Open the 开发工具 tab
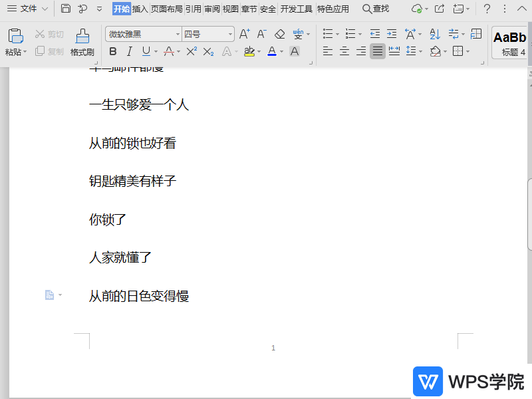532x399 pixels. 296,9
